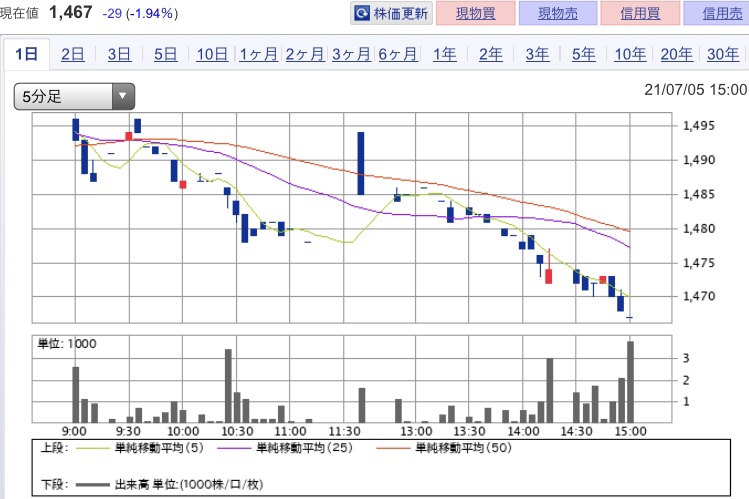Click the current price 1,467
Screen dimensions: 749x499
click(71, 12)
